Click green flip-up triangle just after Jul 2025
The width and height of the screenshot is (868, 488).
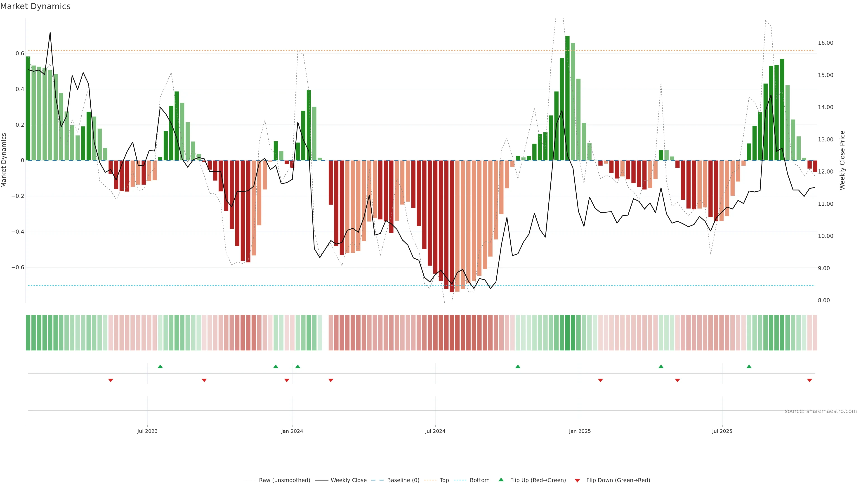749,366
